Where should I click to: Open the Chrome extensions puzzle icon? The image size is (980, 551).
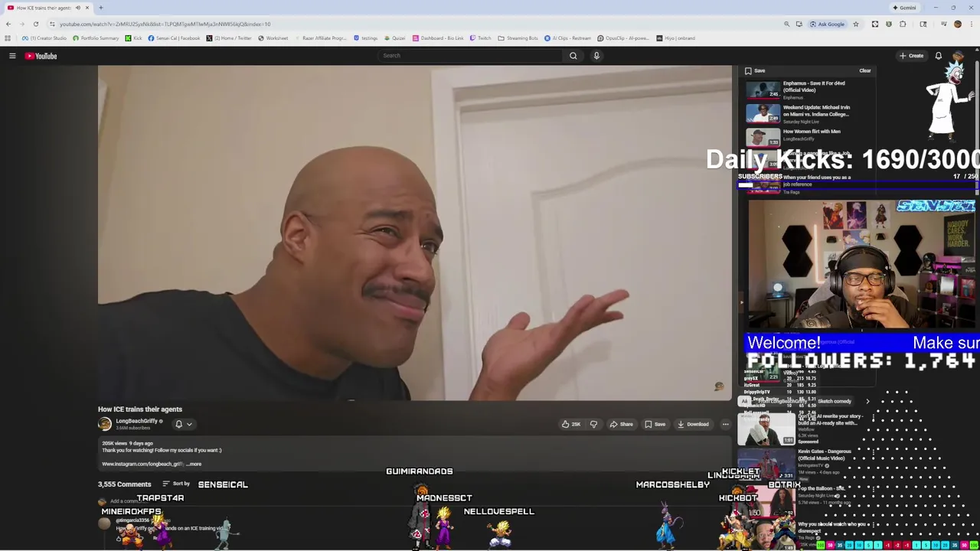click(903, 24)
